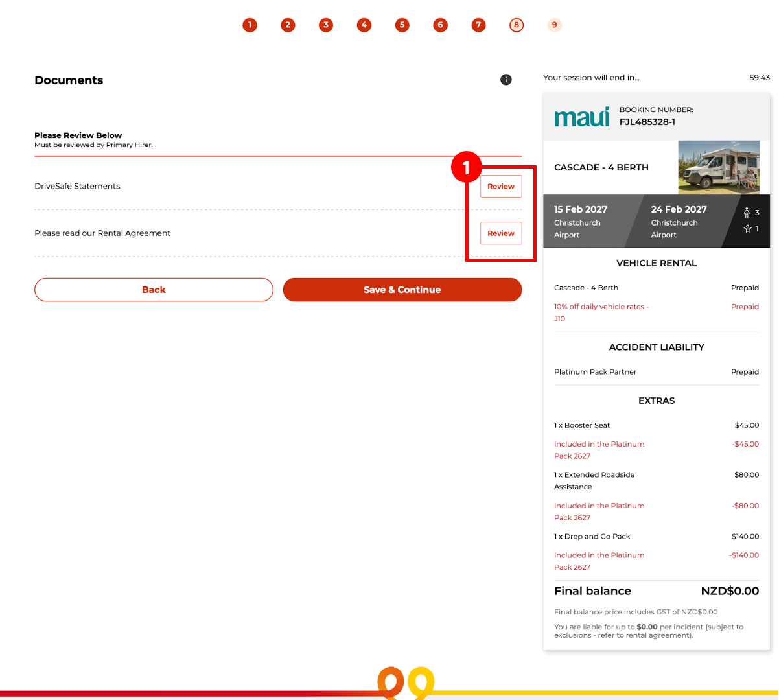This screenshot has width=779, height=700.
Task: Open the Cascade campervan thumbnail
Action: (719, 167)
